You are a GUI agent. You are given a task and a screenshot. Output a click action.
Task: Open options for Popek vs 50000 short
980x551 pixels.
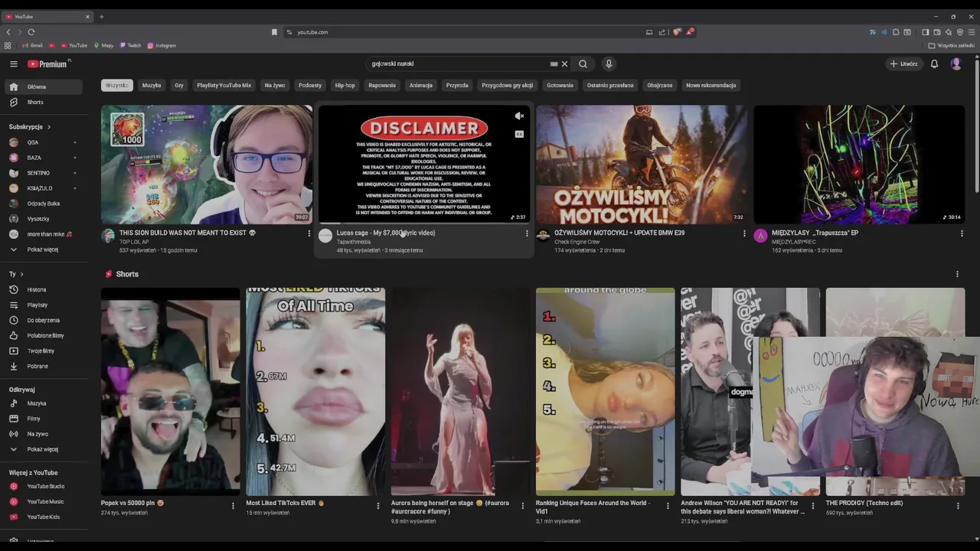coord(233,506)
